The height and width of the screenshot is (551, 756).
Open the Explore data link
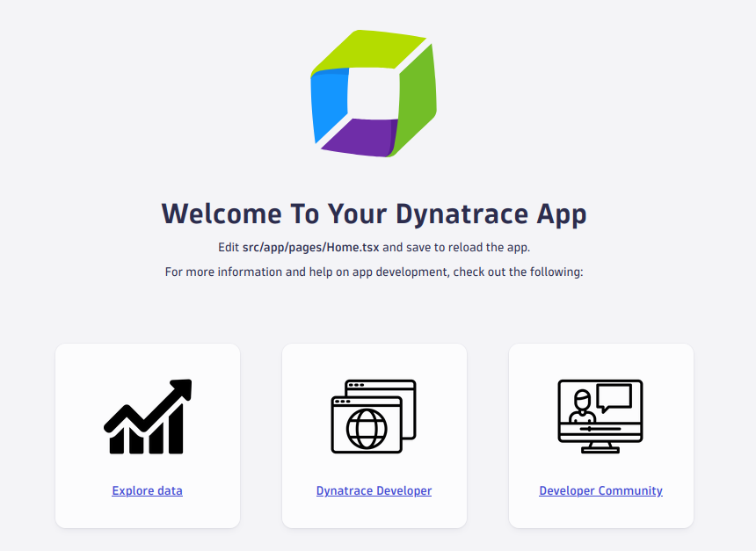pyautogui.click(x=147, y=490)
